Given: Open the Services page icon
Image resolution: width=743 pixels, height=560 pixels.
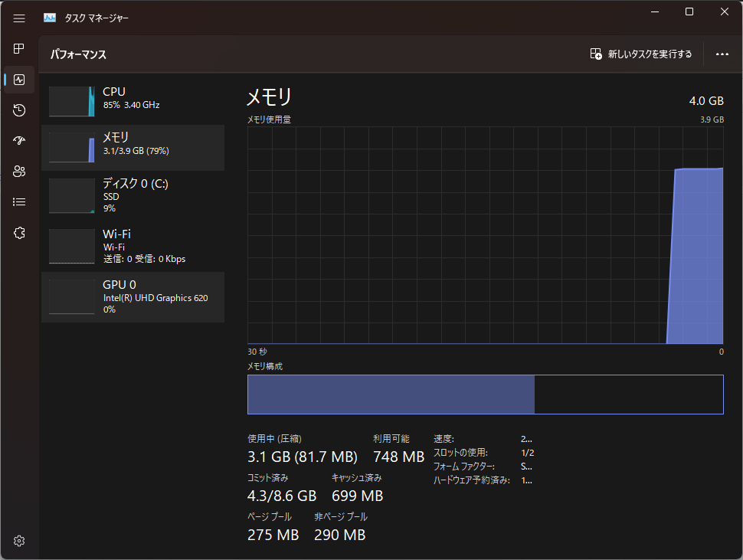Looking at the screenshot, I should coord(19,233).
